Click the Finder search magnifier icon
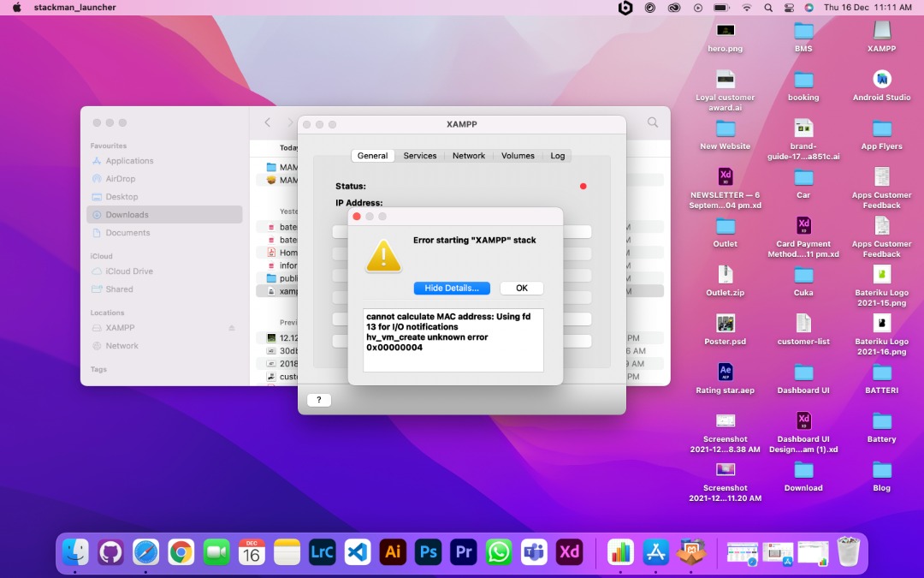 pyautogui.click(x=652, y=122)
